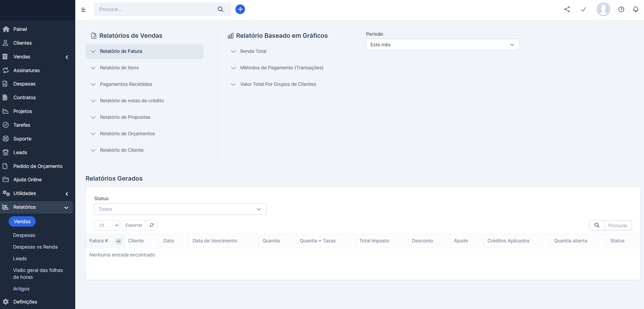Click the table Procurar search field
644x309 pixels.
tap(618, 225)
